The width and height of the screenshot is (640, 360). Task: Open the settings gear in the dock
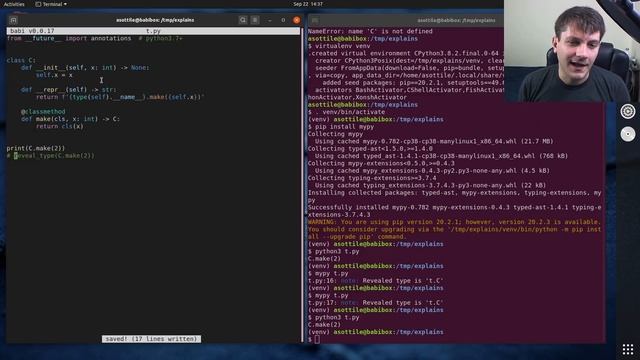tap(628, 111)
